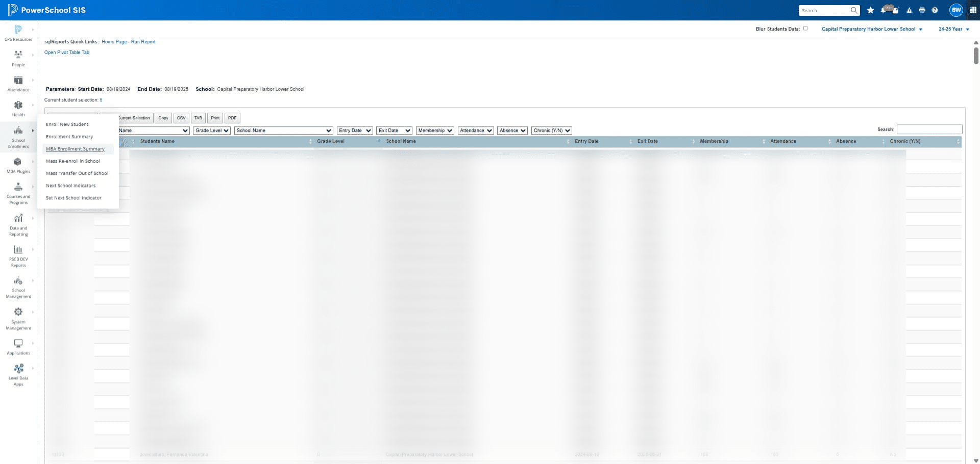Screen dimensions: 980x464
Task: Open the Absence filter dropdown
Action: click(512, 131)
